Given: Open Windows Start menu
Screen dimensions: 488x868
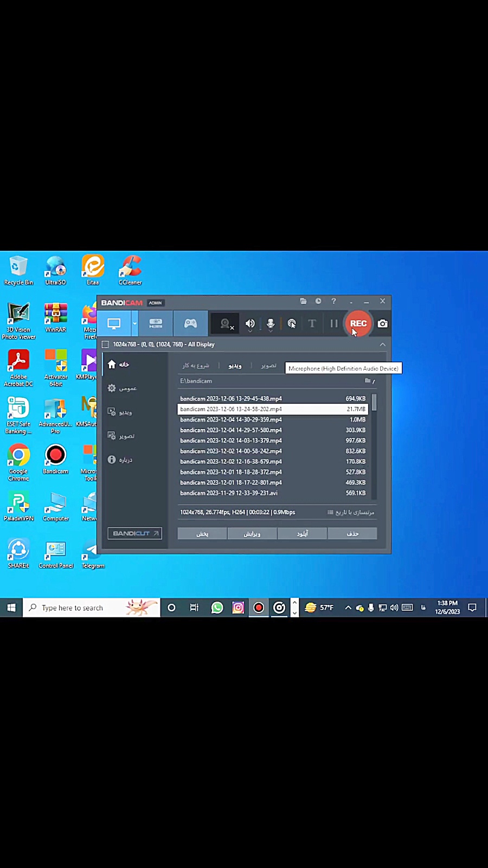Looking at the screenshot, I should tap(11, 608).
